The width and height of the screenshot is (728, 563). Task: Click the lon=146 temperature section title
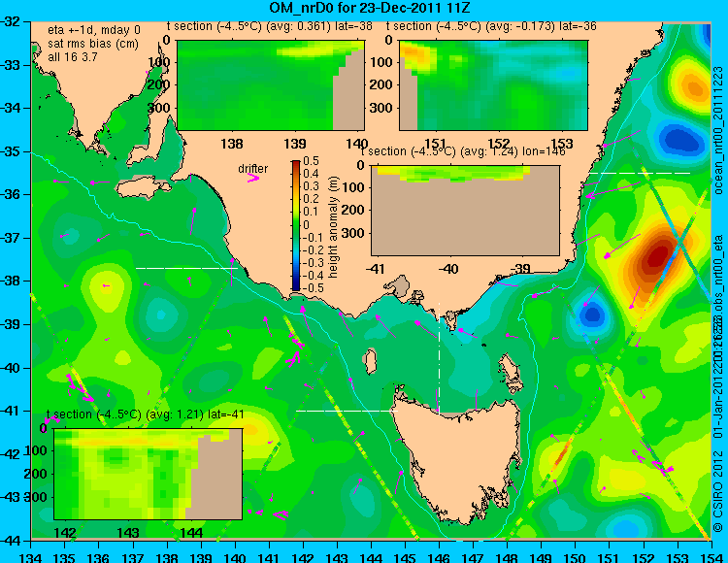[463, 151]
